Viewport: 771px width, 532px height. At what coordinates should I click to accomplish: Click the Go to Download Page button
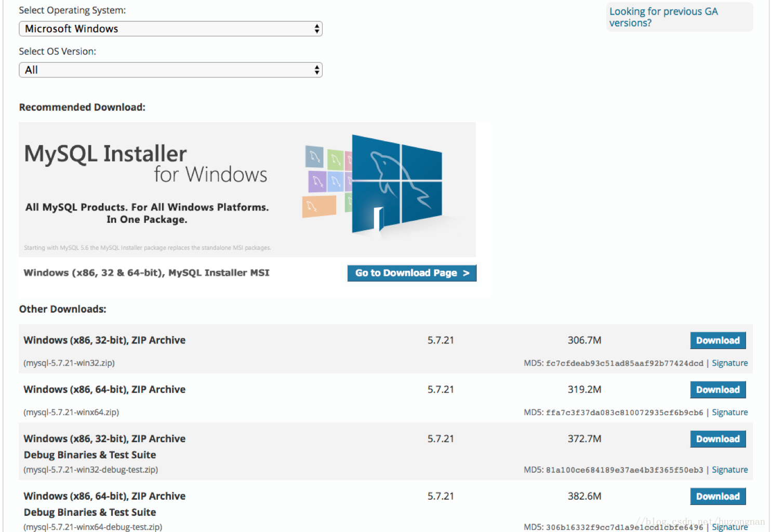pyautogui.click(x=411, y=273)
